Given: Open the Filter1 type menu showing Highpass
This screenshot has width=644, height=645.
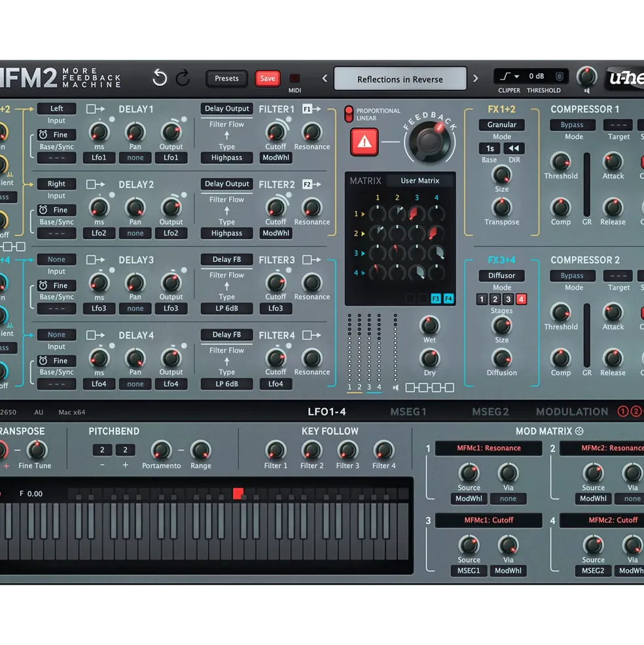Looking at the screenshot, I should (226, 158).
